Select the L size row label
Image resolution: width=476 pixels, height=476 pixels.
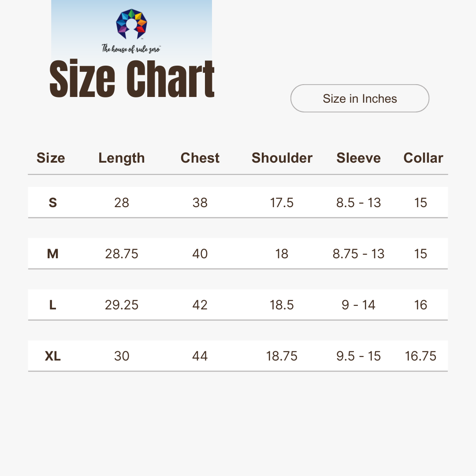[x=53, y=305]
